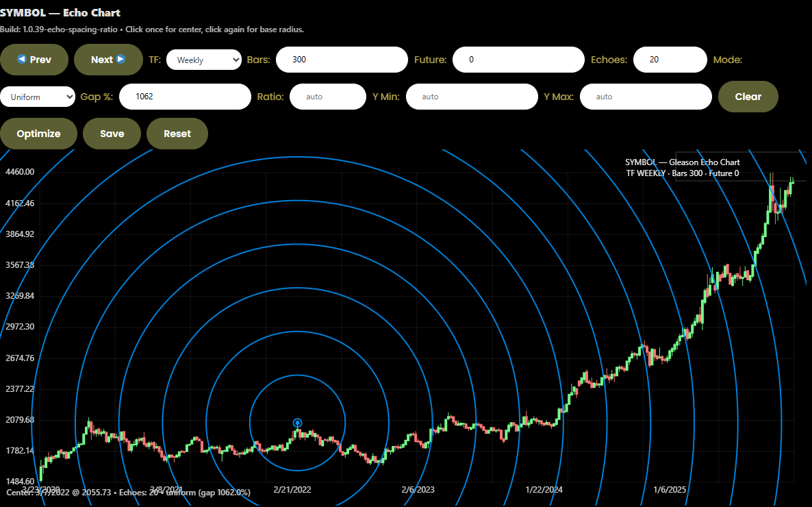Screen dimensions: 812x507
Task: Click the blue echo center marker on chart
Action: 297,423
